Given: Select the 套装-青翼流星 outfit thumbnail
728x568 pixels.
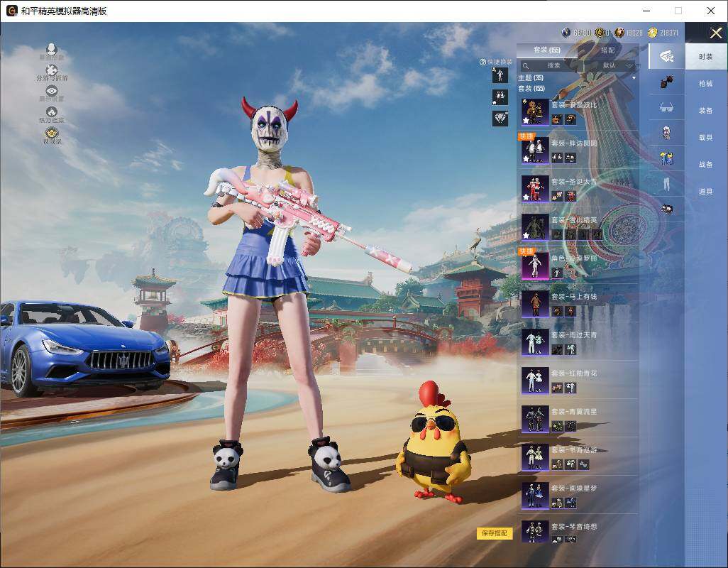Looking at the screenshot, I should [535, 420].
